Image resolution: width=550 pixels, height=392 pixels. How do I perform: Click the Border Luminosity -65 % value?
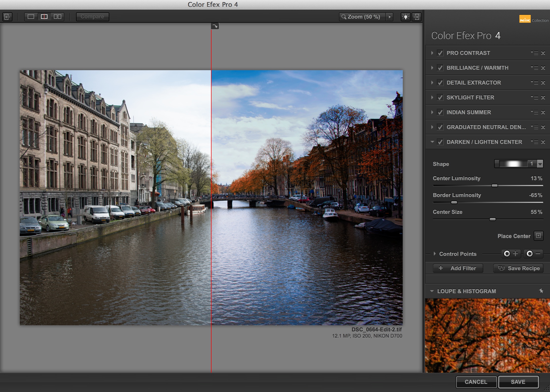coord(535,195)
